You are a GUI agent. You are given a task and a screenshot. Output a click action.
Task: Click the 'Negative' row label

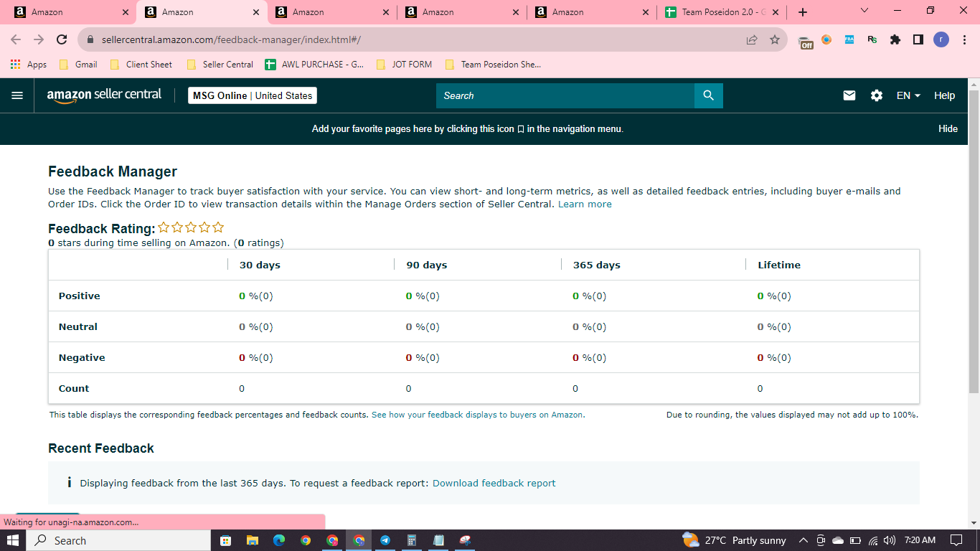coord(82,357)
